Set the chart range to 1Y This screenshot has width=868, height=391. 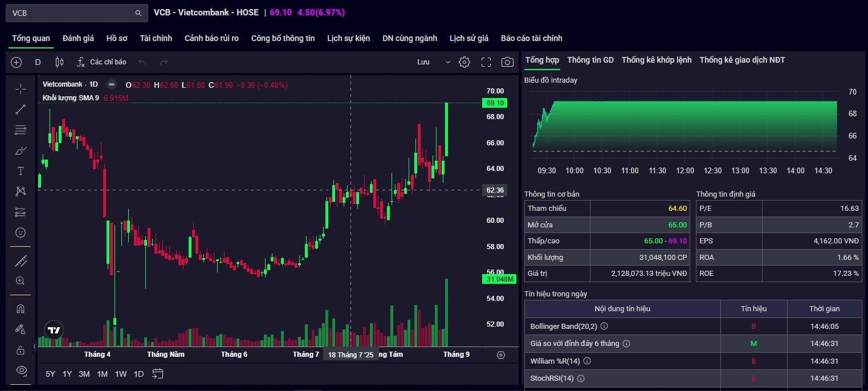[x=67, y=374]
